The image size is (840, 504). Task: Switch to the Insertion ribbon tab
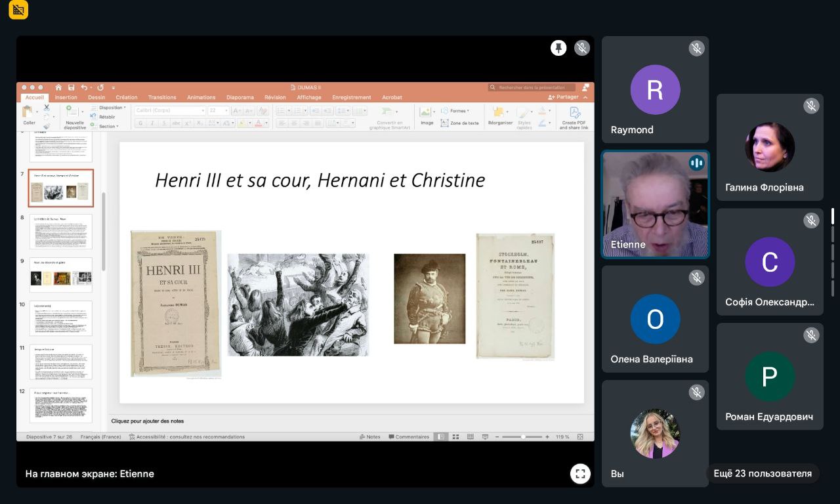(x=66, y=98)
